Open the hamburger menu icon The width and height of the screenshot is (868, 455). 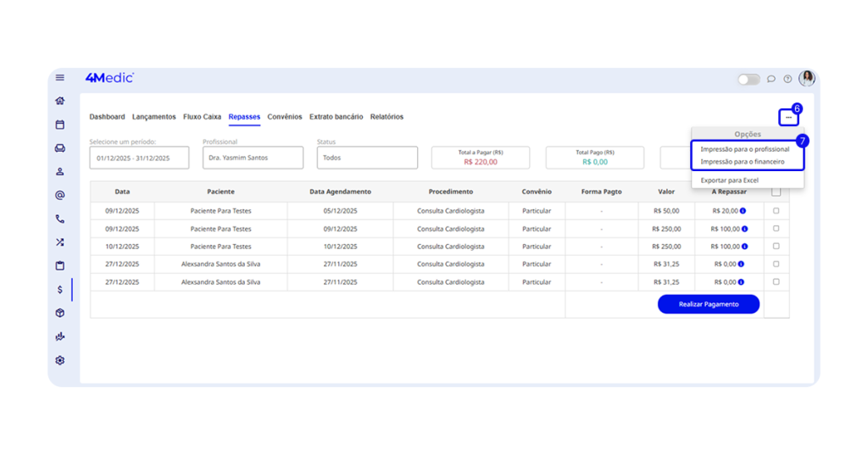pos(60,78)
